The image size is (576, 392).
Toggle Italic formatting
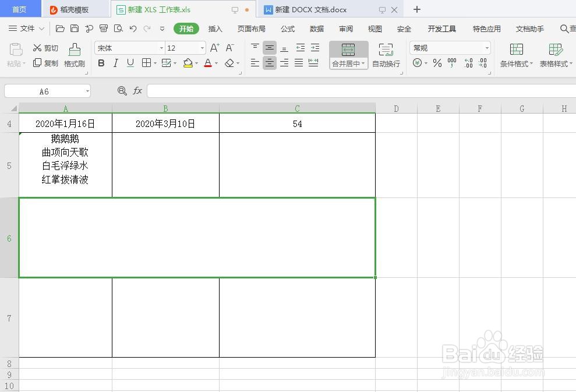tap(116, 63)
